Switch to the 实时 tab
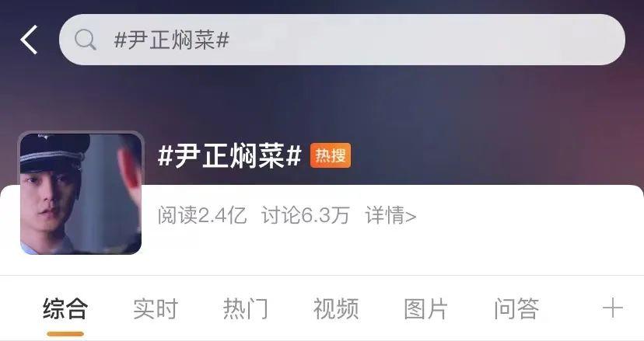The height and width of the screenshot is (341, 644). pos(156,308)
